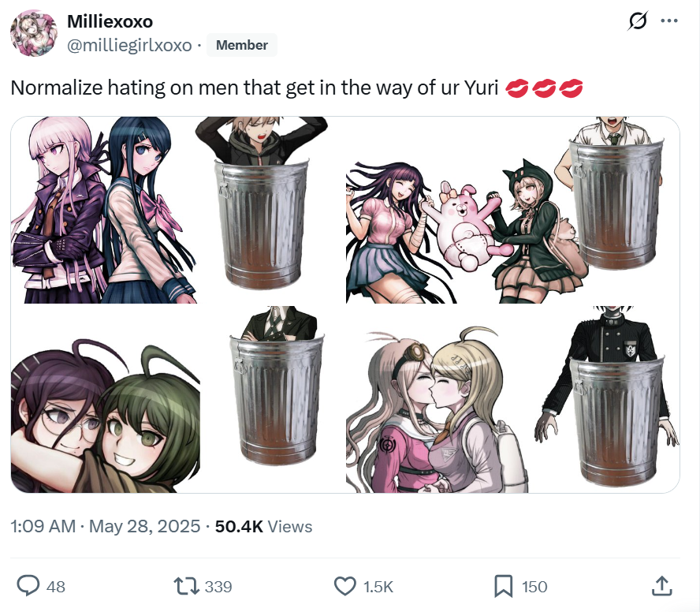The width and height of the screenshot is (700, 612).
Task: Open Milliexoxo profile avatar
Action: [33, 33]
